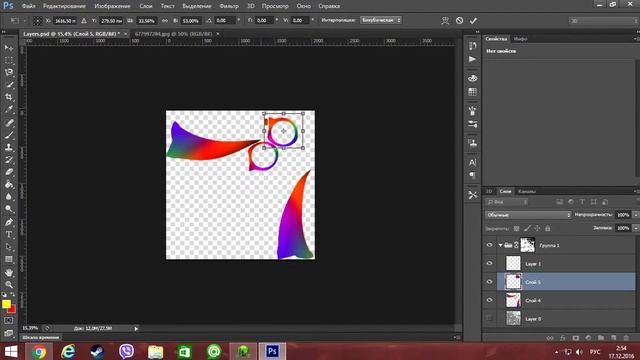Image resolution: width=640 pixels, height=360 pixels.
Task: Switch to the second jpg document tab
Action: click(173, 34)
